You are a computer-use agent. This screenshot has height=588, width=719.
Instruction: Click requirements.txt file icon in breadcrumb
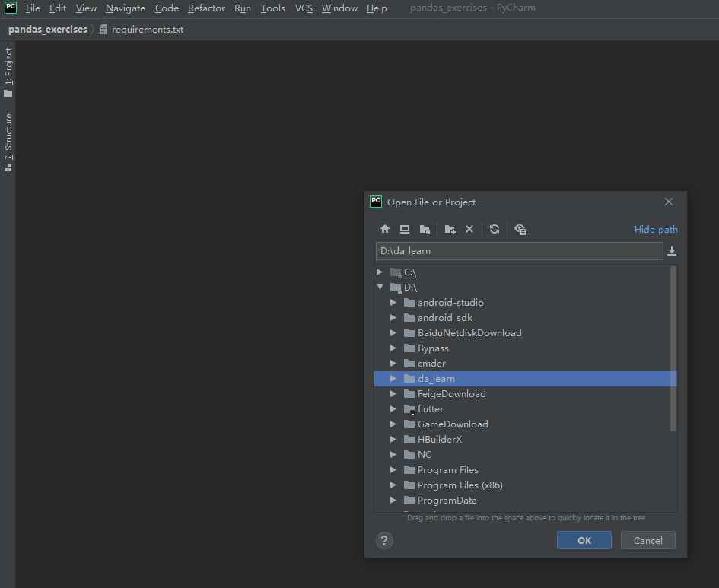pos(103,30)
